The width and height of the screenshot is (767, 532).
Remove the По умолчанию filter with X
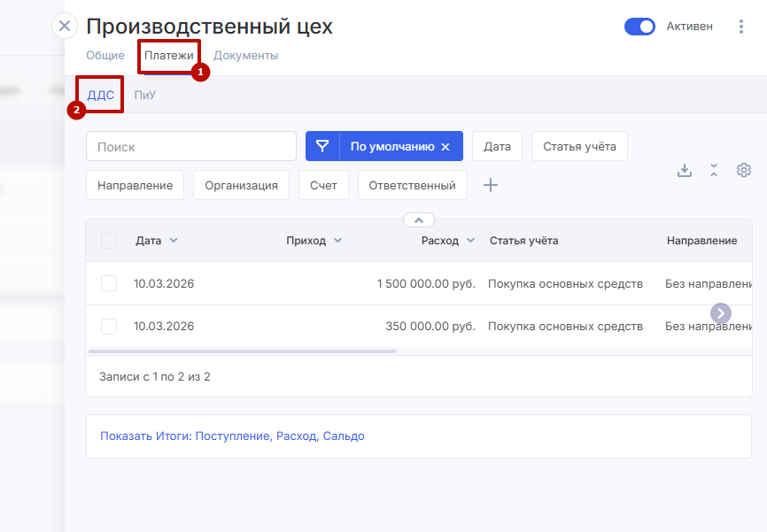[x=445, y=147]
